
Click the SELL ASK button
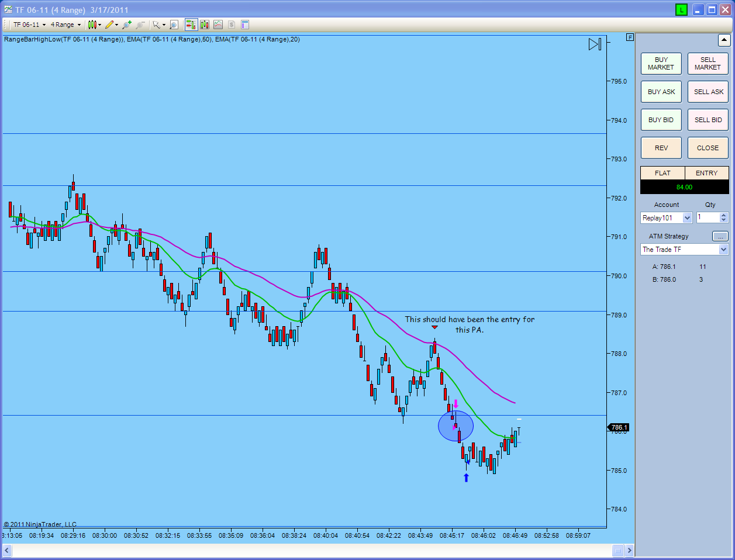point(708,92)
